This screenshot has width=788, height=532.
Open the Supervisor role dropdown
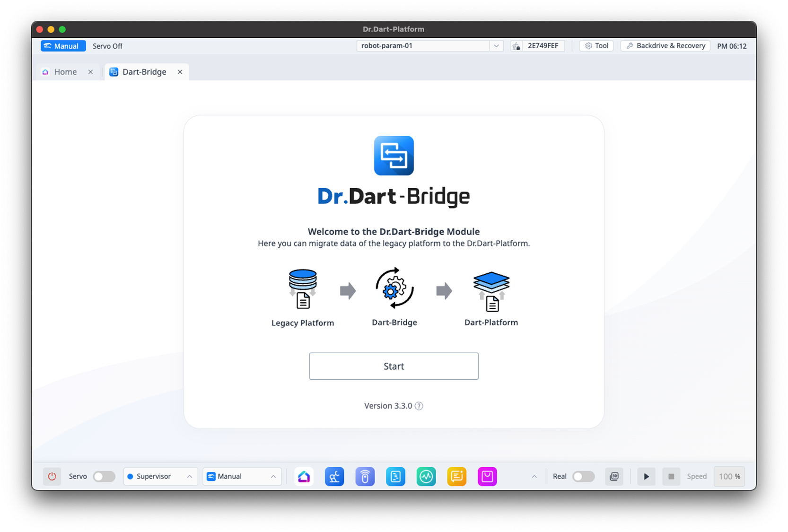coord(160,476)
